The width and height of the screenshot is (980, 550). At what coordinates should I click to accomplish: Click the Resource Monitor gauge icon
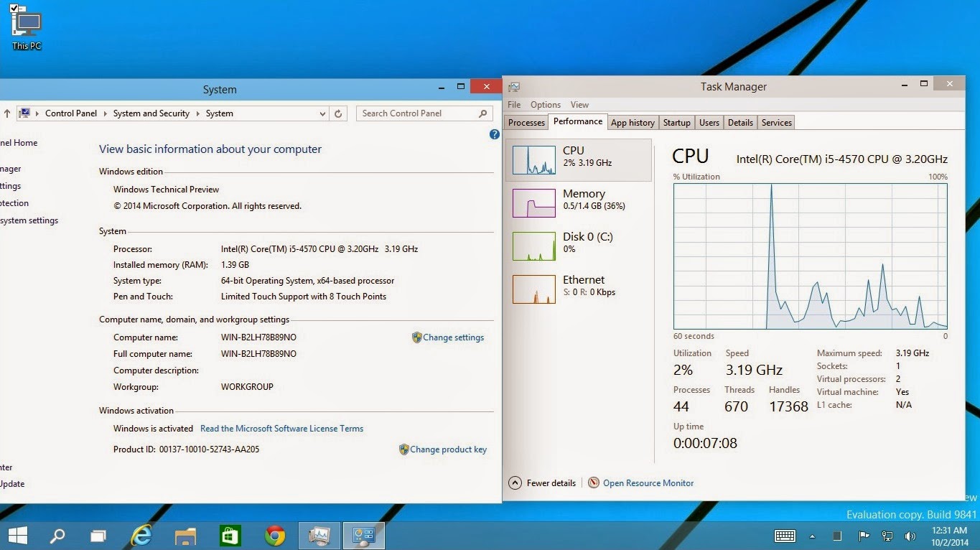594,483
